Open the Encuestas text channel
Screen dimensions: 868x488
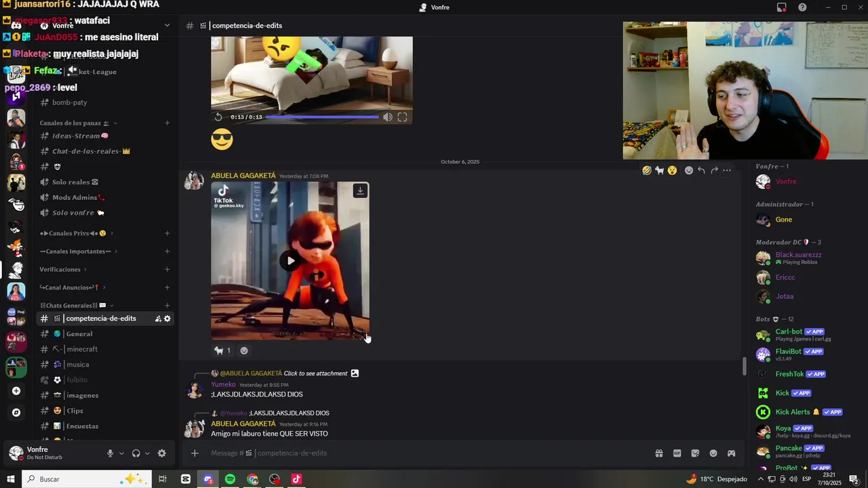(105, 426)
